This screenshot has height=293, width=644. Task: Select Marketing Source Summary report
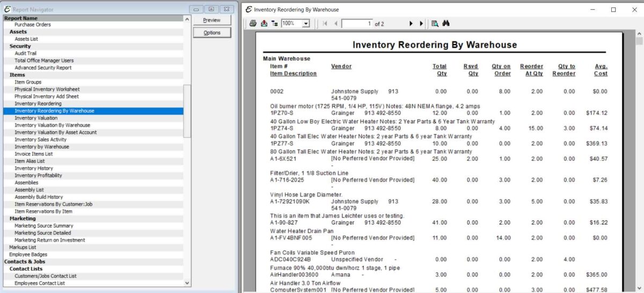click(44, 226)
